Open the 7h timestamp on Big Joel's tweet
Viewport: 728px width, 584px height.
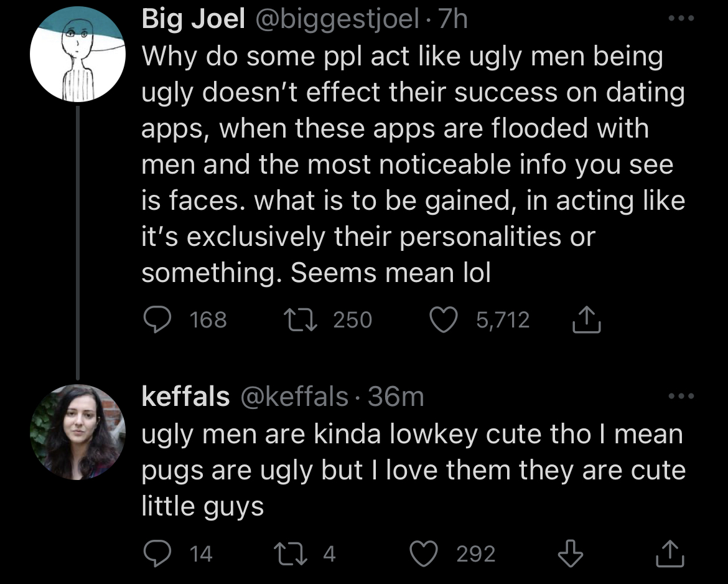[x=453, y=19]
